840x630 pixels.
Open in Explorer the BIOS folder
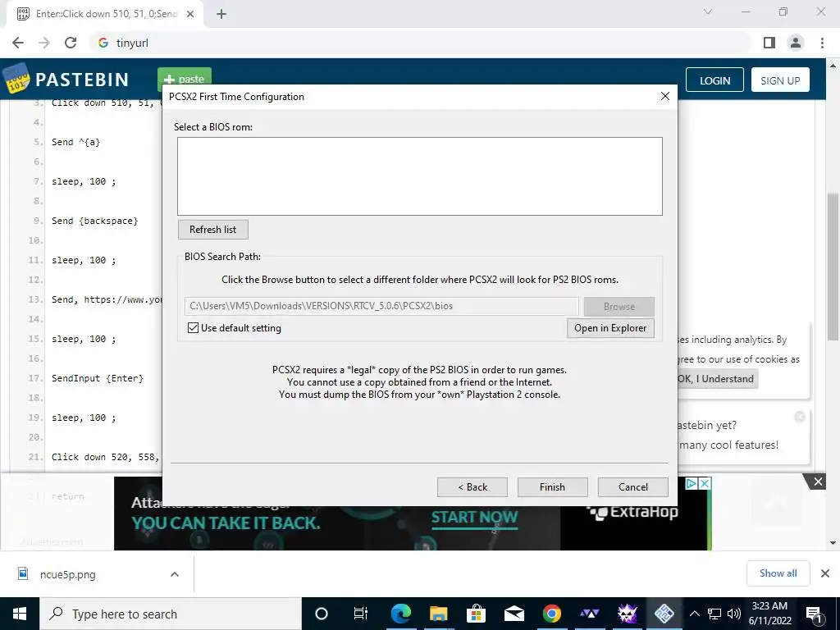pyautogui.click(x=610, y=328)
